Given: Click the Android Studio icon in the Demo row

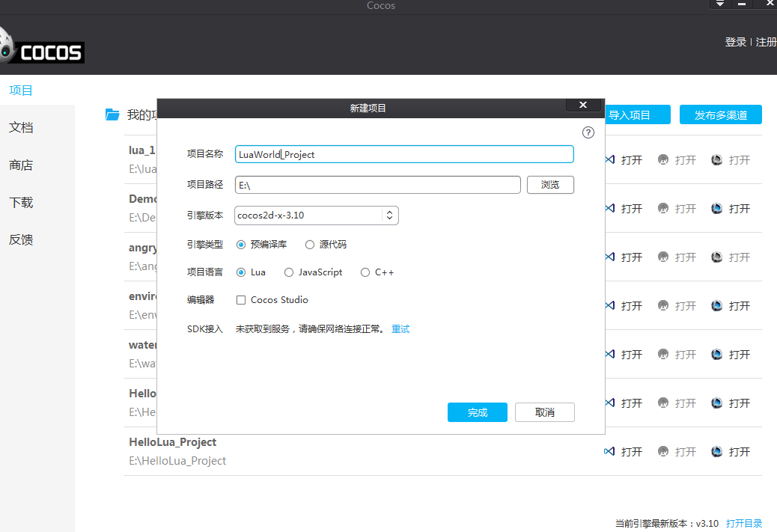Looking at the screenshot, I should click(x=663, y=208).
